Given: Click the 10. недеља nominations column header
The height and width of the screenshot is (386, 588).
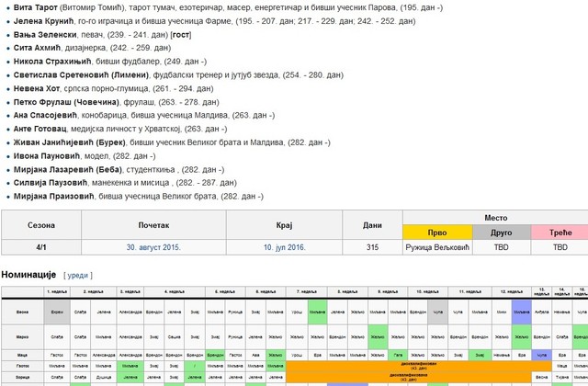Looking at the screenshot, I should [427, 291].
